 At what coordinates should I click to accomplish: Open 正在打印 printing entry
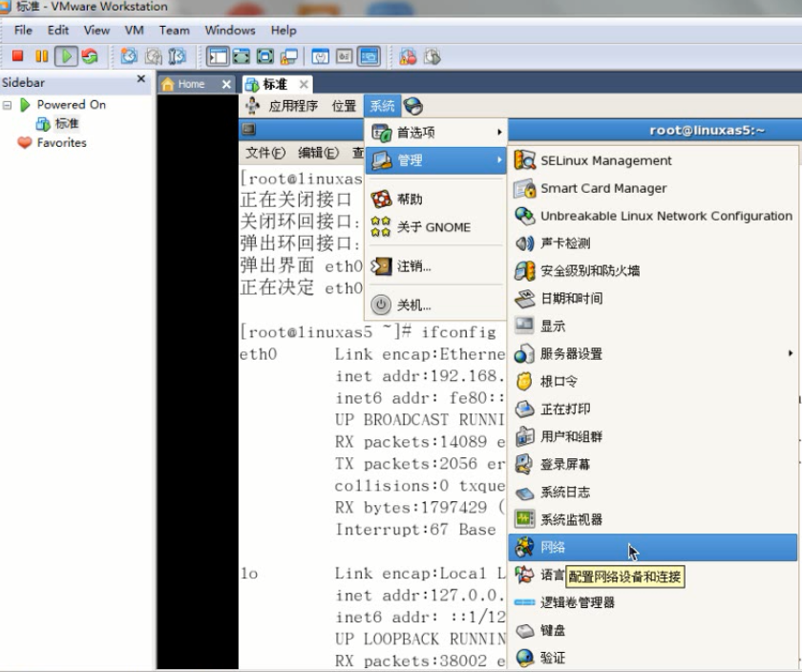653,409
